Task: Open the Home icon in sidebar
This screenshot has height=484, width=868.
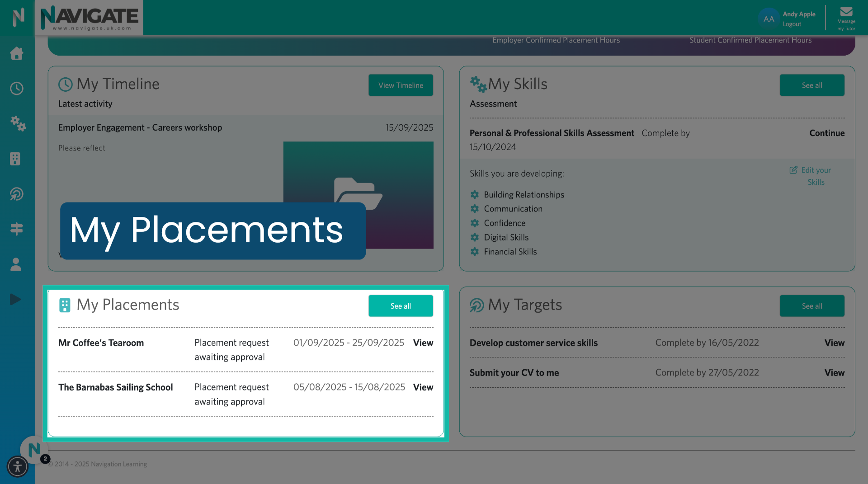Action: 17,53
